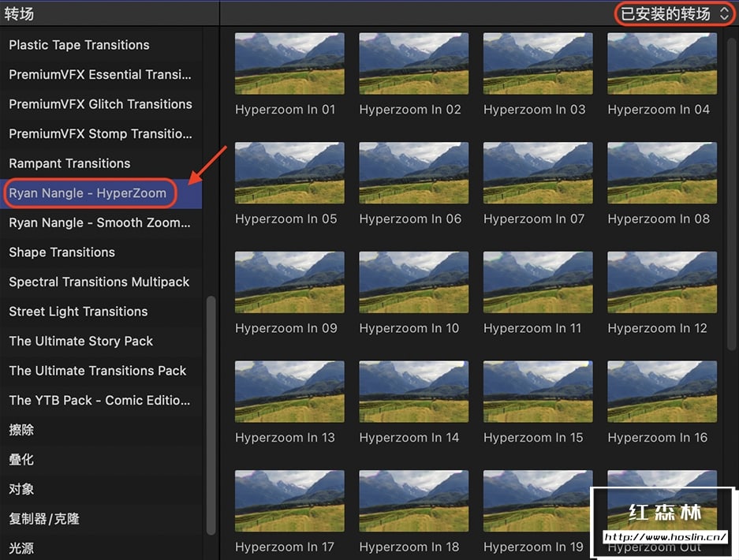
Task: Select Hyperzoom In 03 thumbnail
Action: pyautogui.click(x=538, y=63)
